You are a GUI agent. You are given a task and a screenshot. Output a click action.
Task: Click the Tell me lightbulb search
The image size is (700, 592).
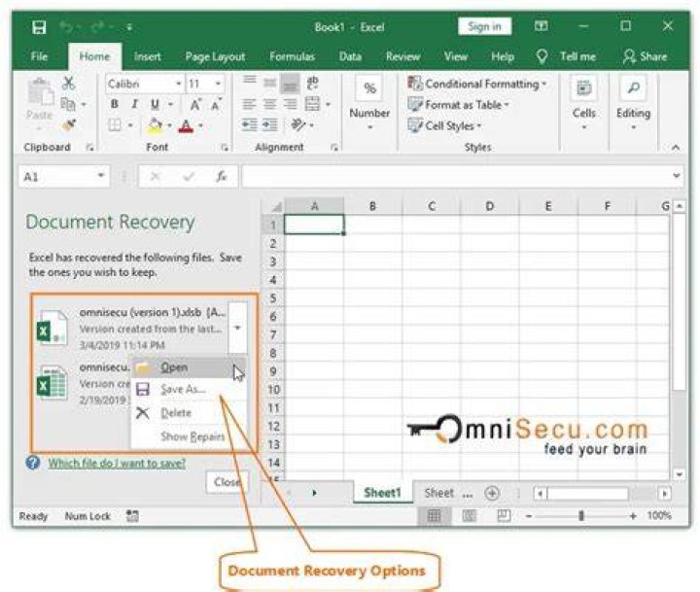tap(566, 56)
